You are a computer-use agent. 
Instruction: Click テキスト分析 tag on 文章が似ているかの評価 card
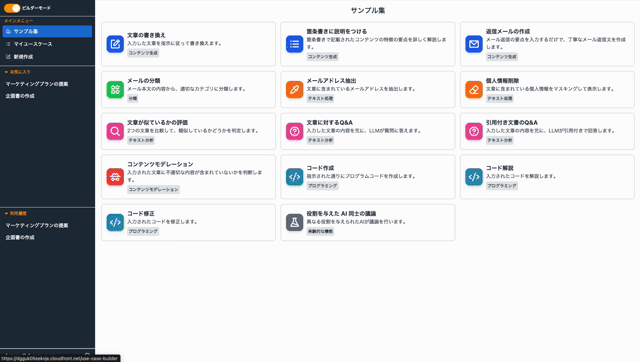tap(141, 140)
